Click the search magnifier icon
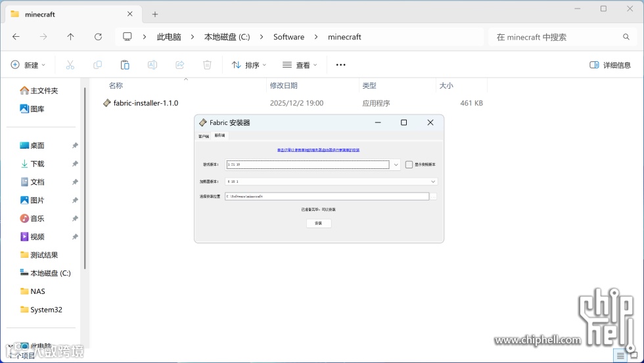The image size is (644, 363). (626, 37)
